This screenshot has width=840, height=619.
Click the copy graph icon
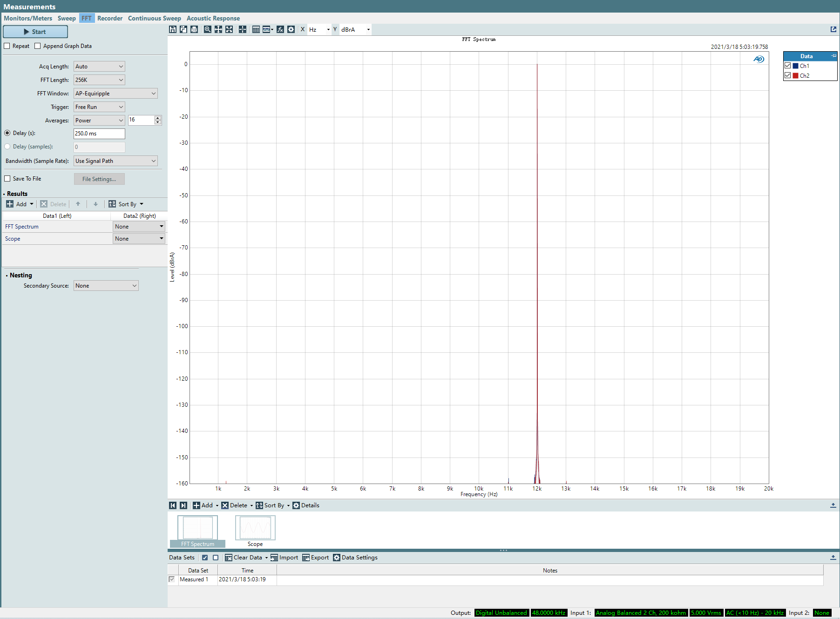pyautogui.click(x=183, y=29)
